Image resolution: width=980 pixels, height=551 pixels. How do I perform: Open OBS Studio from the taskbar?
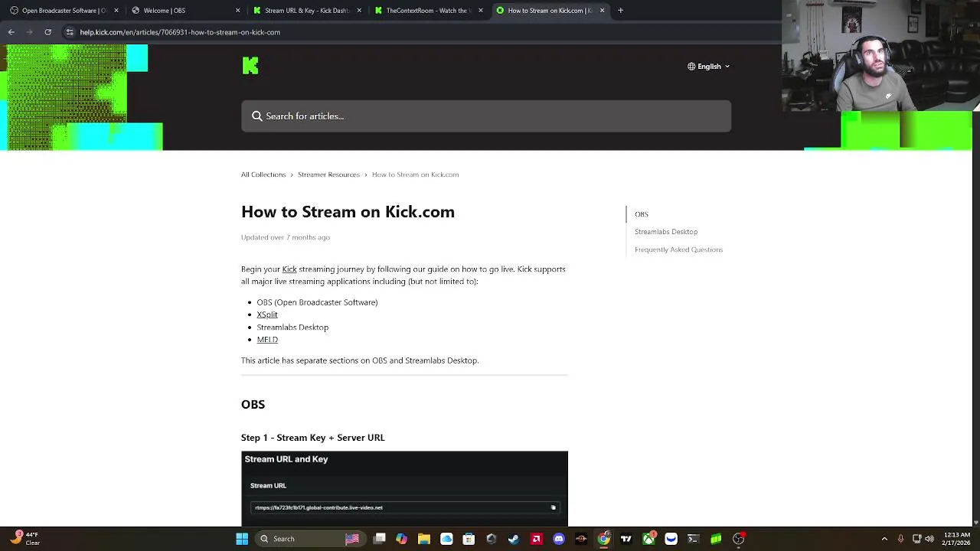click(x=738, y=539)
